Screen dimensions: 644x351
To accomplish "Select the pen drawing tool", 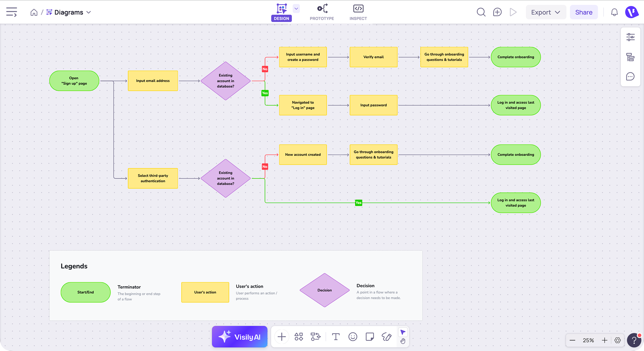I will click(387, 337).
